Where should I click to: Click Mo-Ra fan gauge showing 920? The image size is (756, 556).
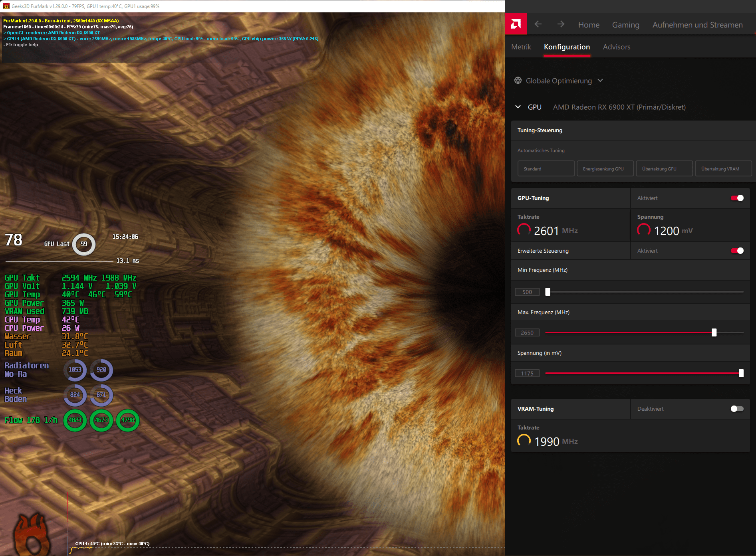pos(101,370)
